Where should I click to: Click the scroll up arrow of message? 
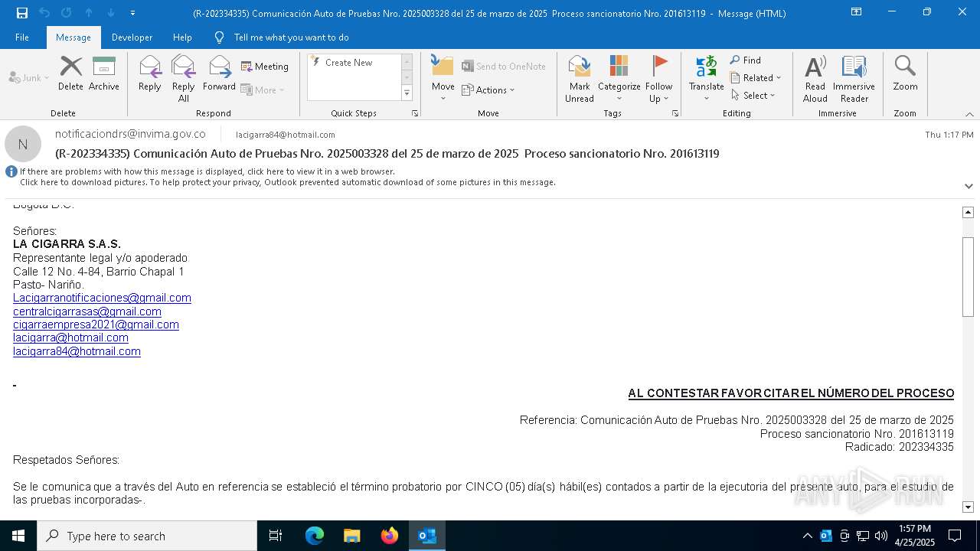pos(968,212)
